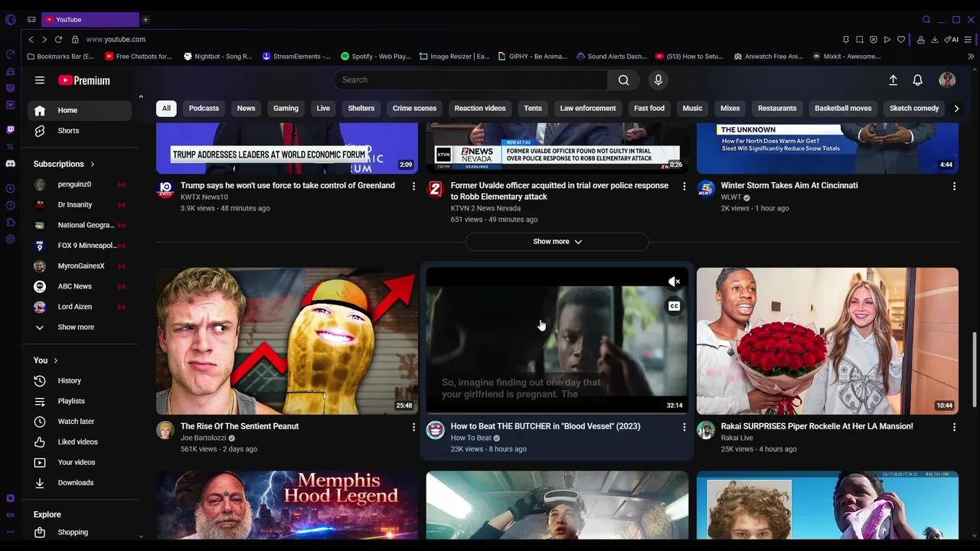Open Opera sidebar settings gear icon

(x=10, y=239)
